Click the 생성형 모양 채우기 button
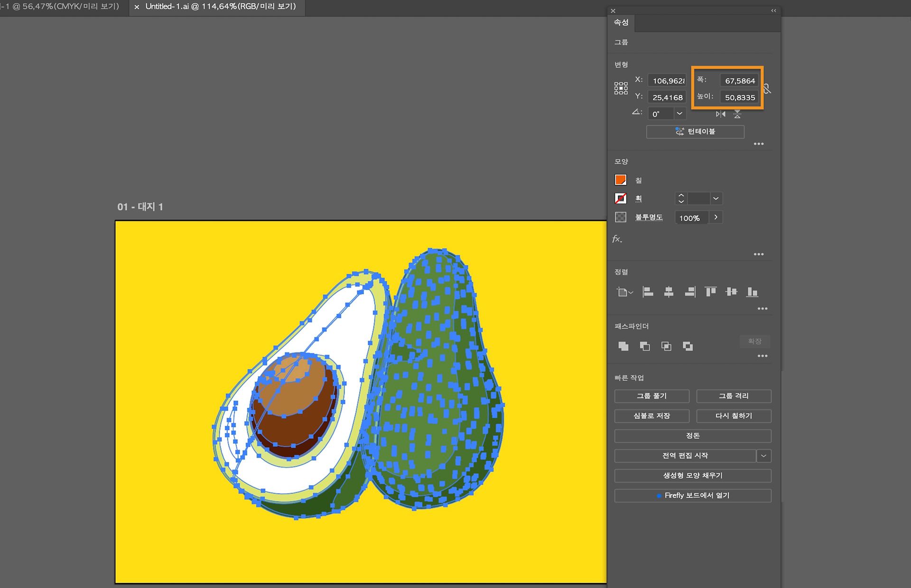The width and height of the screenshot is (911, 588). click(x=693, y=476)
